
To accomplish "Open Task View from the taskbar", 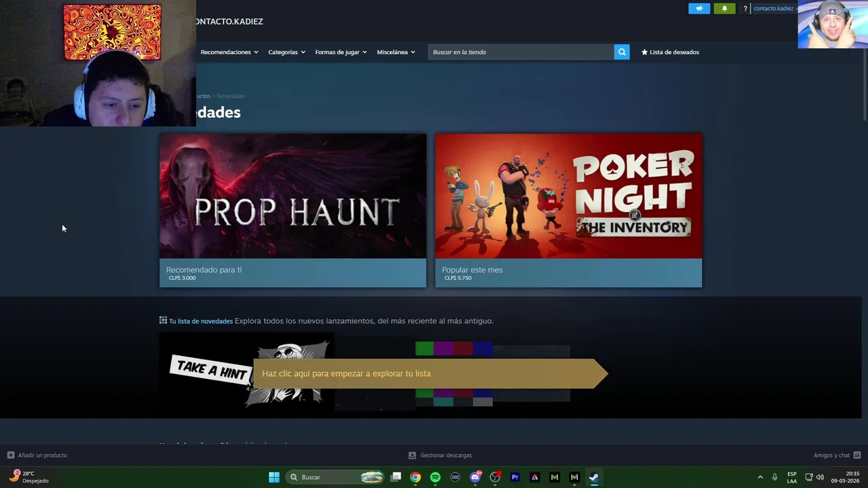I will (x=396, y=477).
